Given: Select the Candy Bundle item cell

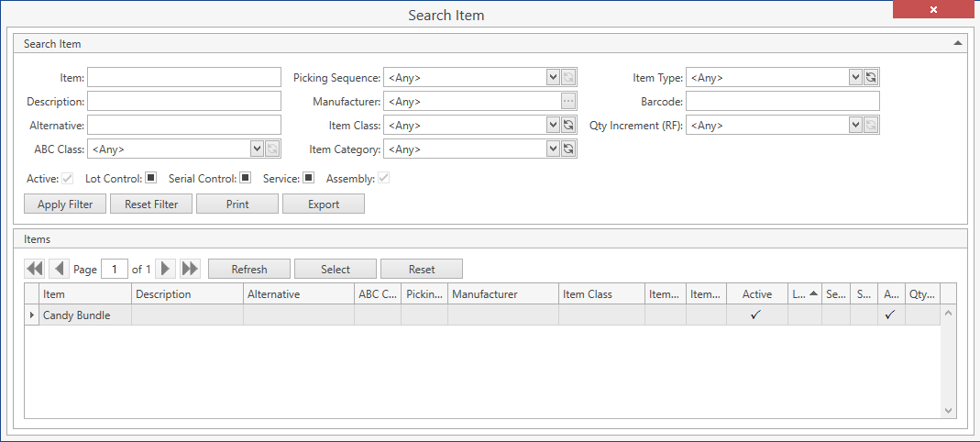Looking at the screenshot, I should [85, 315].
